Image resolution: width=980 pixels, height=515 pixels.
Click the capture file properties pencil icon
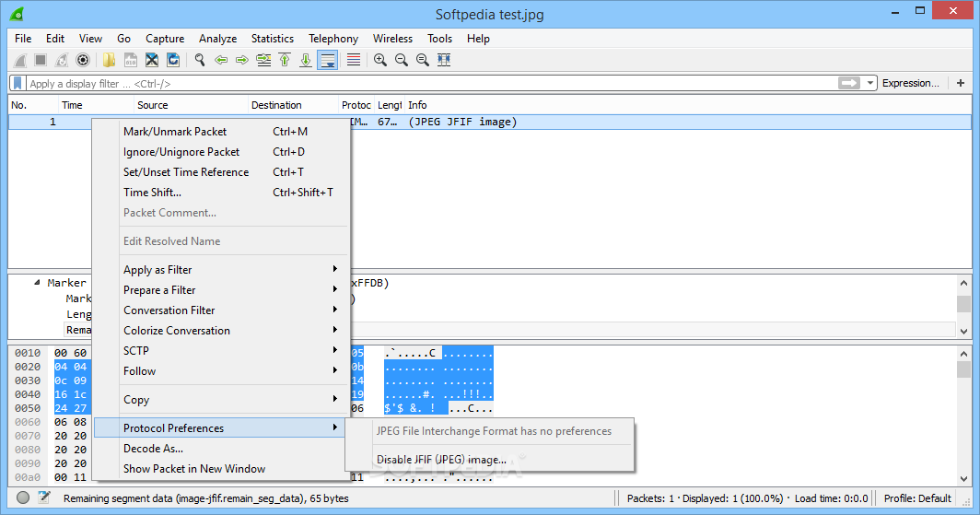click(44, 497)
